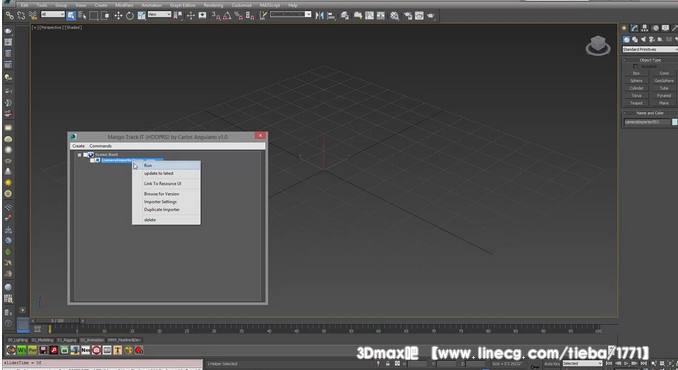Open the Edit menu
Image resolution: width=678 pixels, height=370 pixels.
coord(25,5)
